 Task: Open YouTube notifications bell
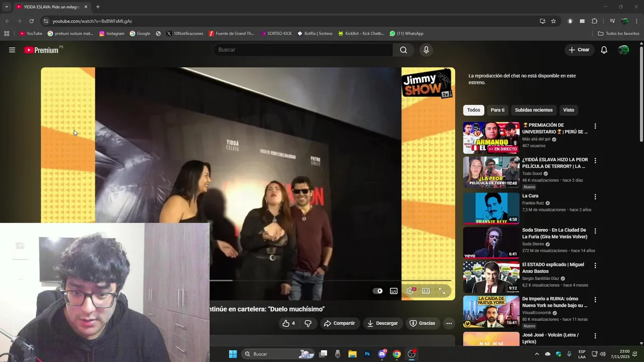[604, 50]
